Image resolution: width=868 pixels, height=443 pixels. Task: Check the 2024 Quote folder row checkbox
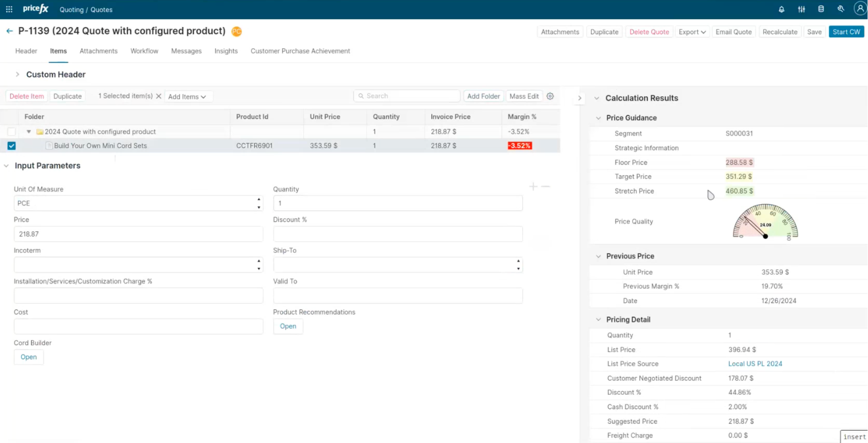(x=12, y=132)
